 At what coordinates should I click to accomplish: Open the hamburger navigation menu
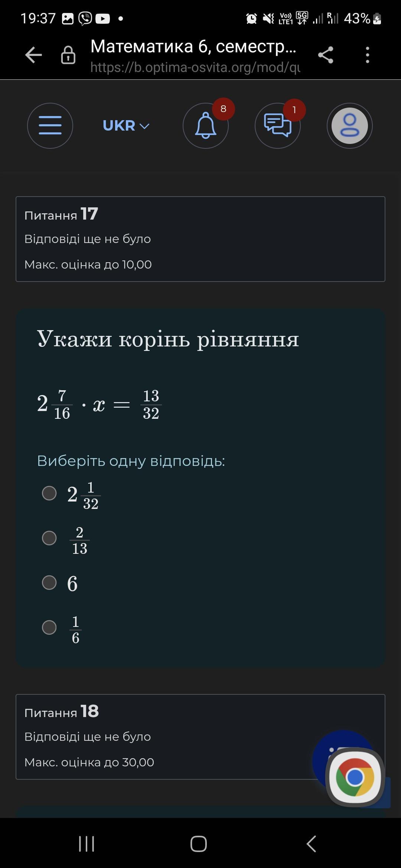[50, 126]
